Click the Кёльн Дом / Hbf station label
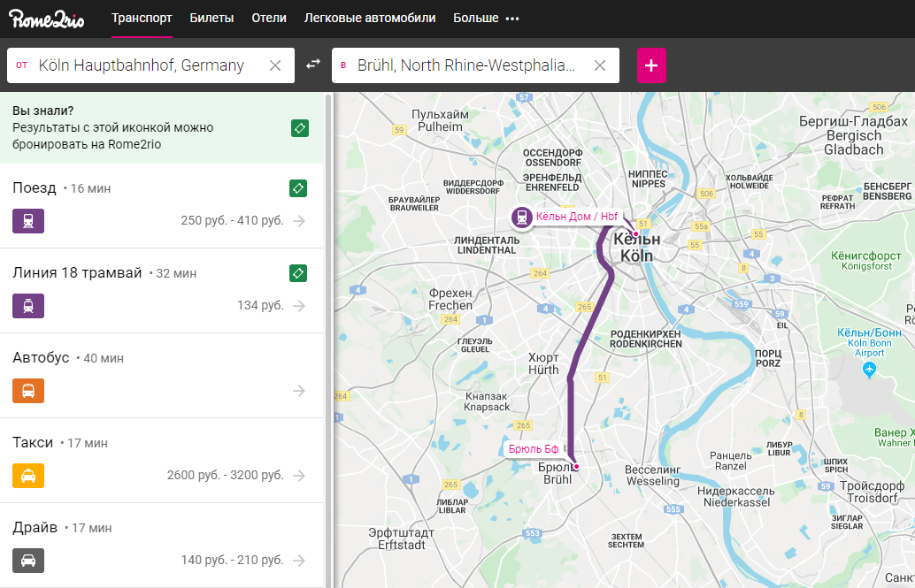This screenshot has width=915, height=588. click(577, 217)
